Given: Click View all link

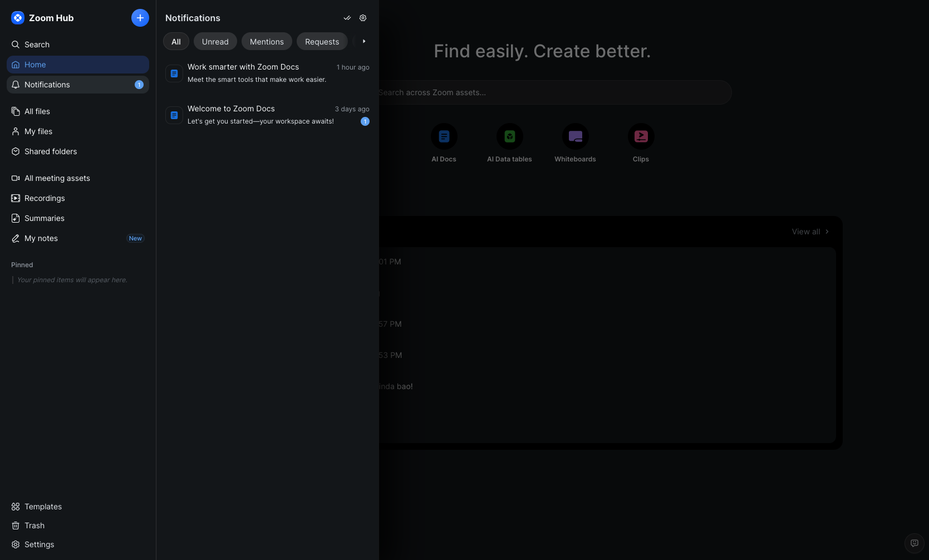Looking at the screenshot, I should [x=810, y=232].
